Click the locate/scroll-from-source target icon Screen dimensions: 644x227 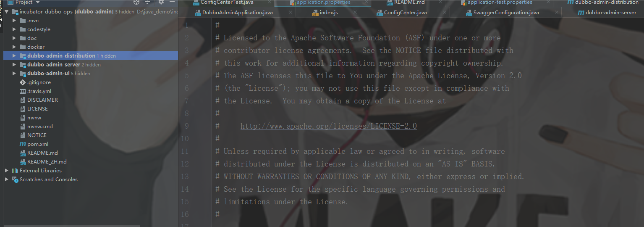click(136, 2)
